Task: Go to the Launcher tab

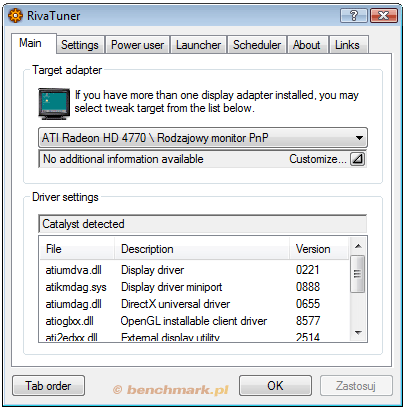Action: pos(198,45)
